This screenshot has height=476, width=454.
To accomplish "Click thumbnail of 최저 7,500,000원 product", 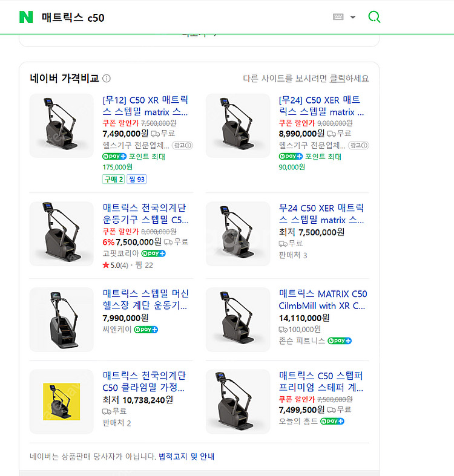I will (238, 233).
